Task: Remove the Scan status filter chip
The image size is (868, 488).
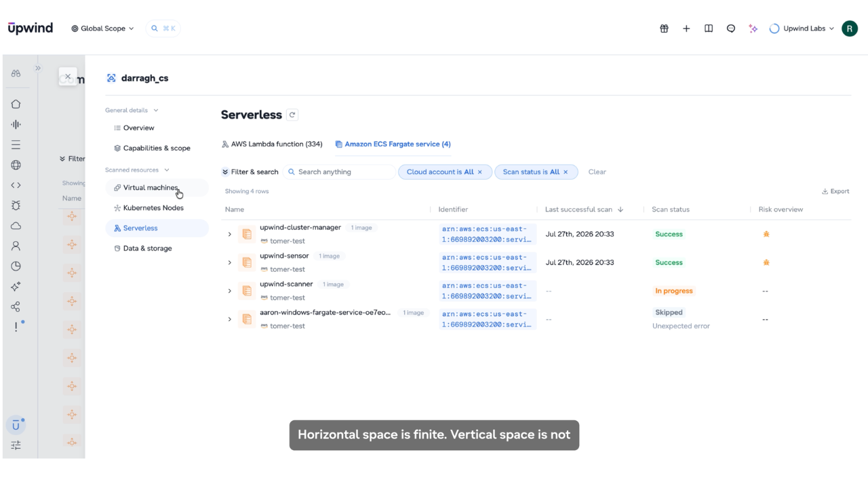Action: [566, 172]
